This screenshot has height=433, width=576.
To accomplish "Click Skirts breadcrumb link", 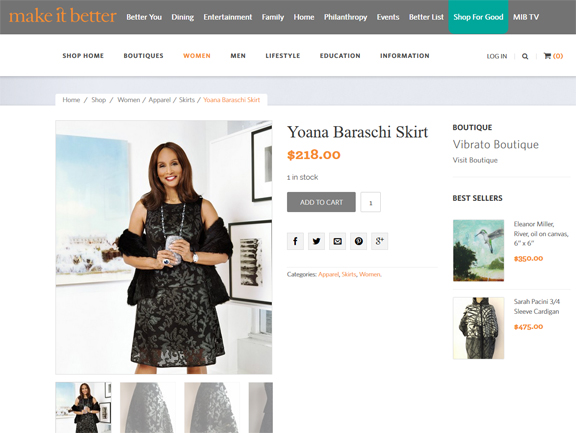I will [187, 100].
